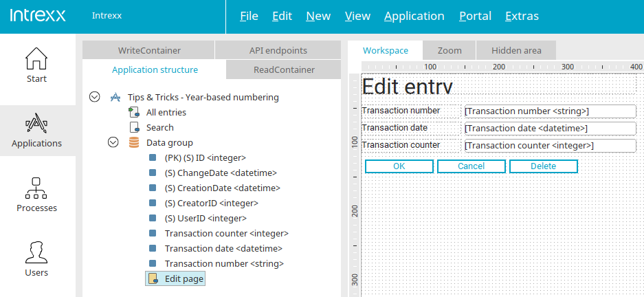The image size is (644, 297).
Task: Select the Application structure tab
Action: [155, 69]
